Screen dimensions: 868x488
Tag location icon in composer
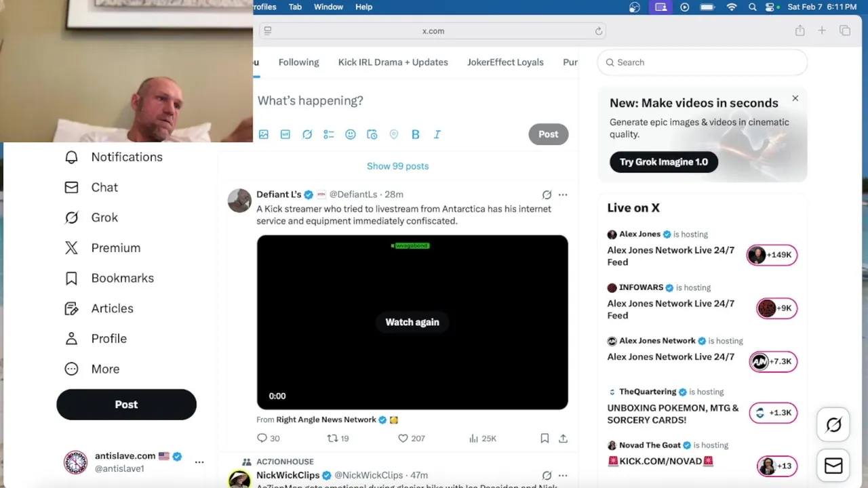(x=394, y=134)
